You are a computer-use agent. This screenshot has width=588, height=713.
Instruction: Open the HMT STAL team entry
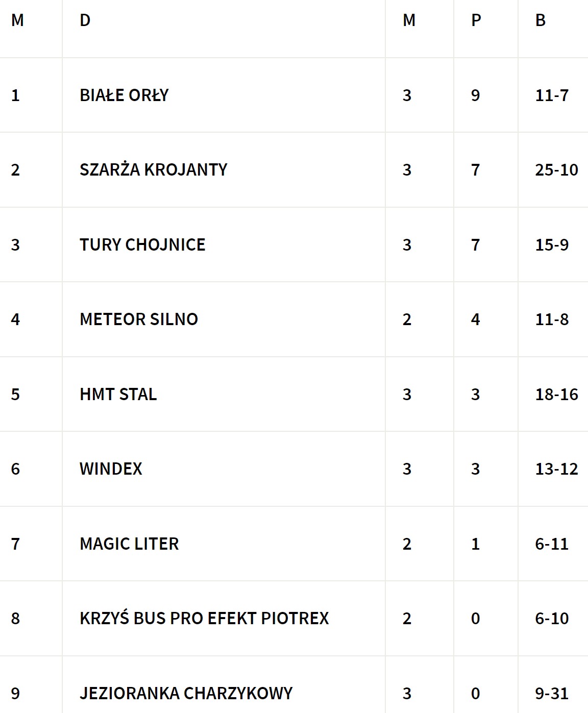(x=118, y=395)
